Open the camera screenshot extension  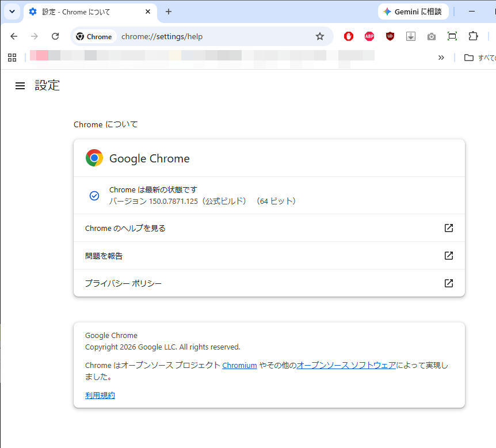[x=432, y=37]
